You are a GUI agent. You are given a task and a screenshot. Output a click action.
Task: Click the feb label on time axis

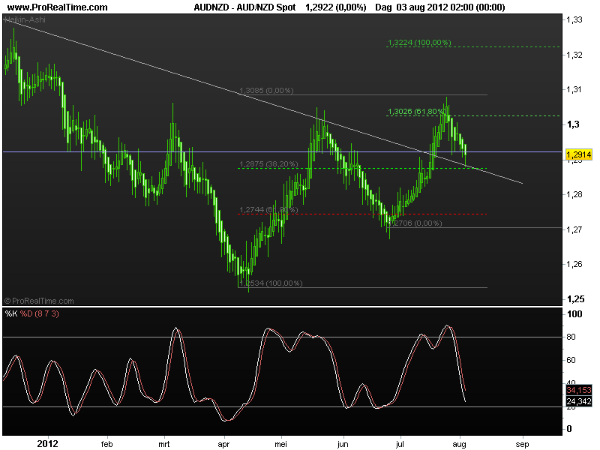(107, 444)
